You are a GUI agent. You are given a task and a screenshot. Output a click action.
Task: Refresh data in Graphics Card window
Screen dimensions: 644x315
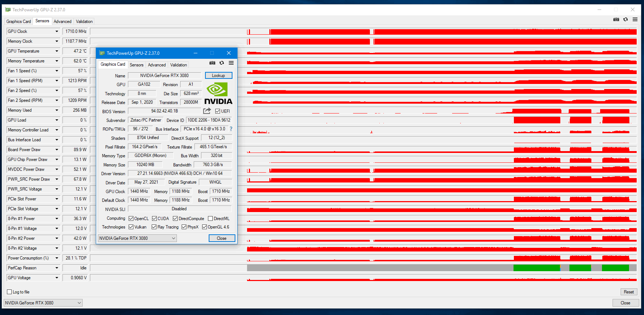(x=221, y=63)
